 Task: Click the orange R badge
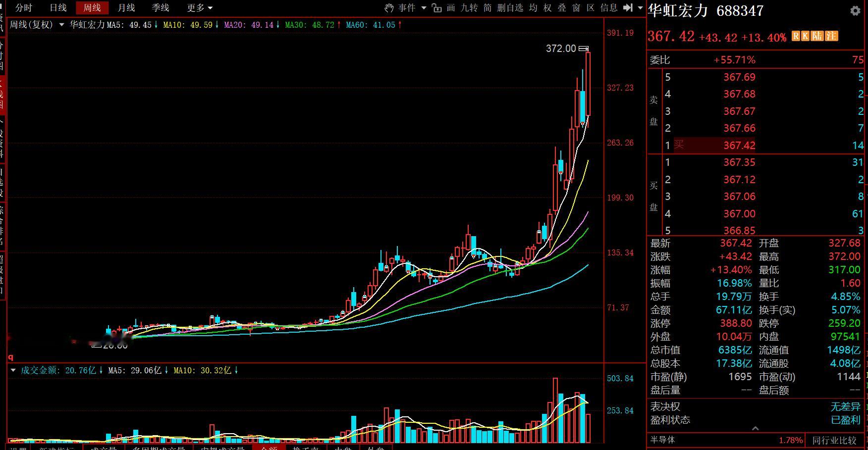pyautogui.click(x=796, y=36)
